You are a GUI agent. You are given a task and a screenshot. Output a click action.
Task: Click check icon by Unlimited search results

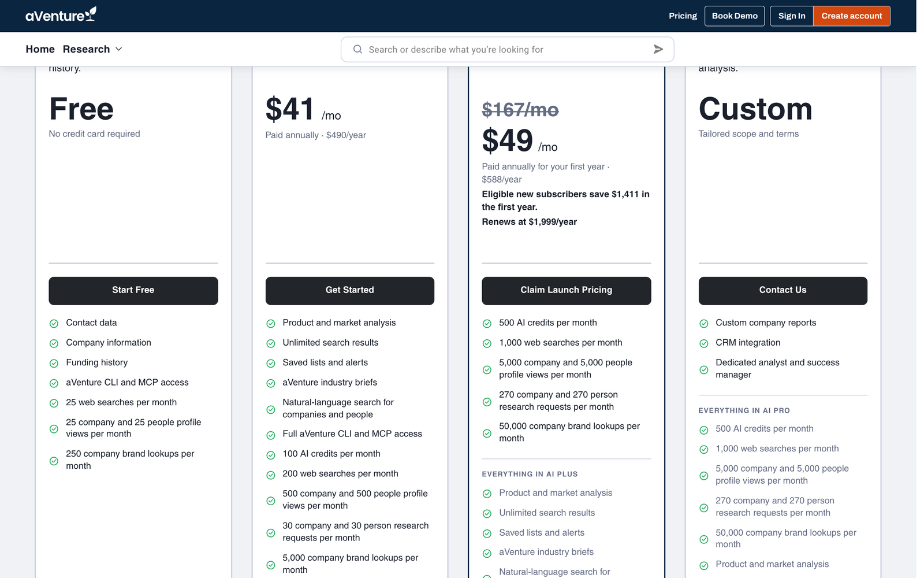pos(270,343)
